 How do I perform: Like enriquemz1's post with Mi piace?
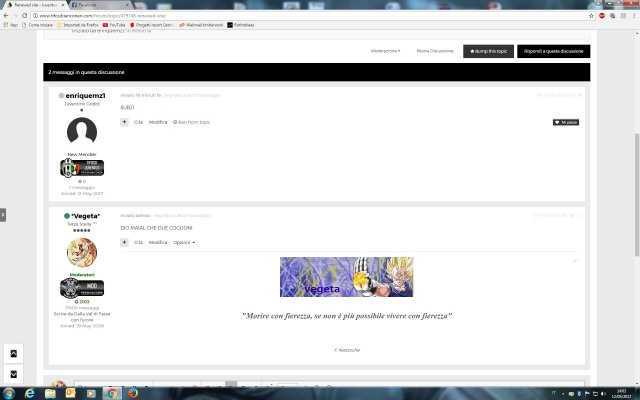(566, 122)
